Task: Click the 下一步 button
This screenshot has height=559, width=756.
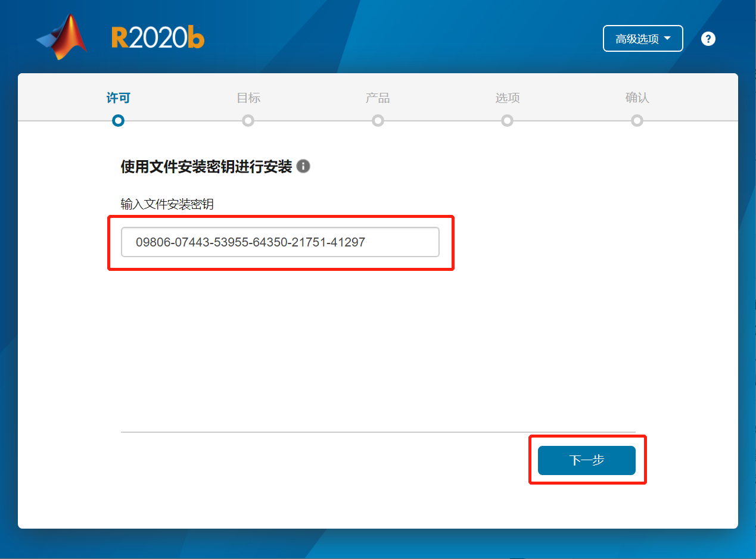Action: click(x=587, y=460)
